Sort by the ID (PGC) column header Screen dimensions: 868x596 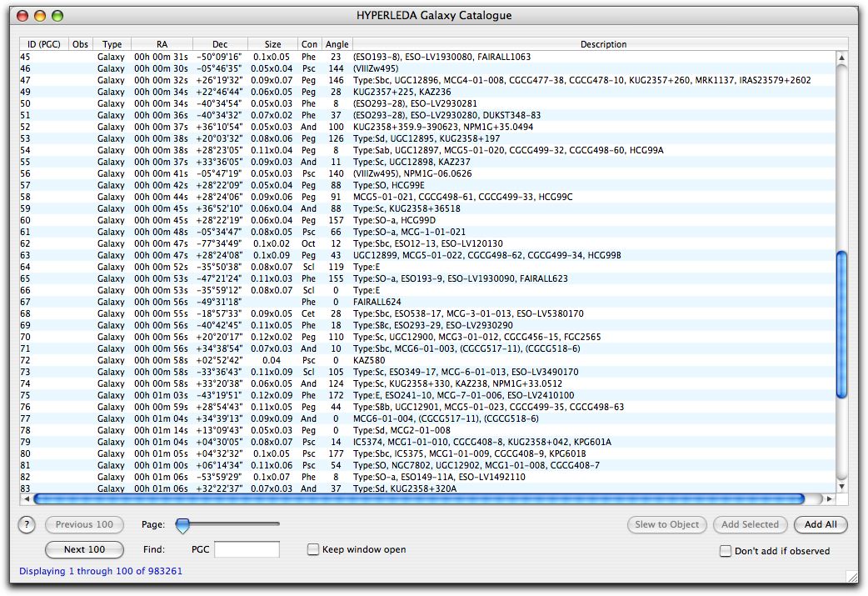pos(43,44)
